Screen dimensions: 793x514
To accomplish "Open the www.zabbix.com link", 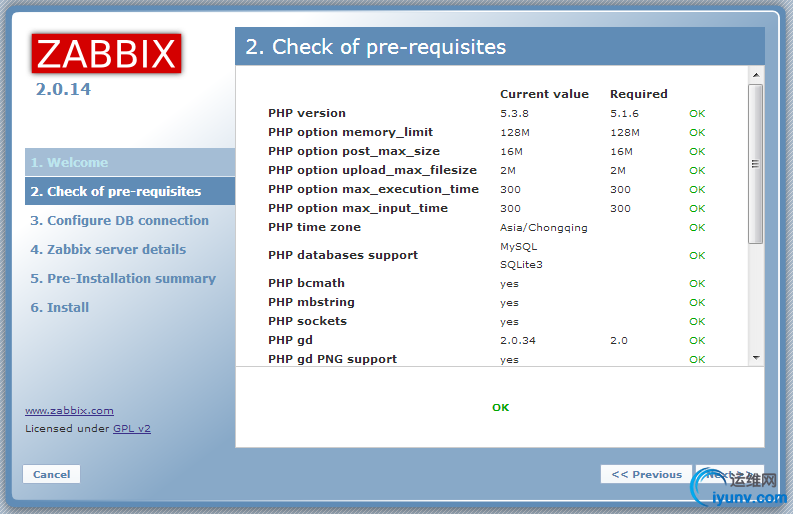I will click(x=69, y=411).
